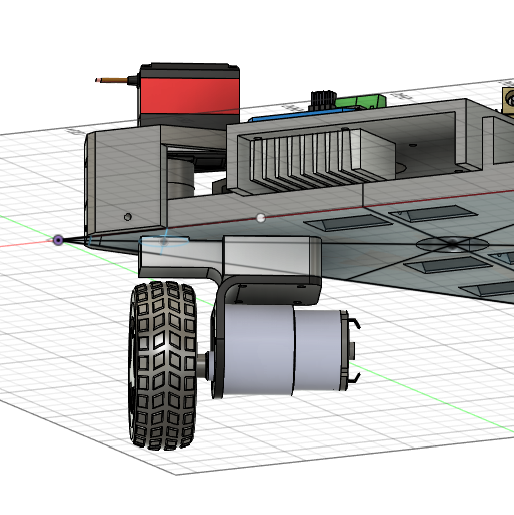The image size is (514, 515).
Task: Select the blue sketch ellipse near the mount
Action: (164, 241)
